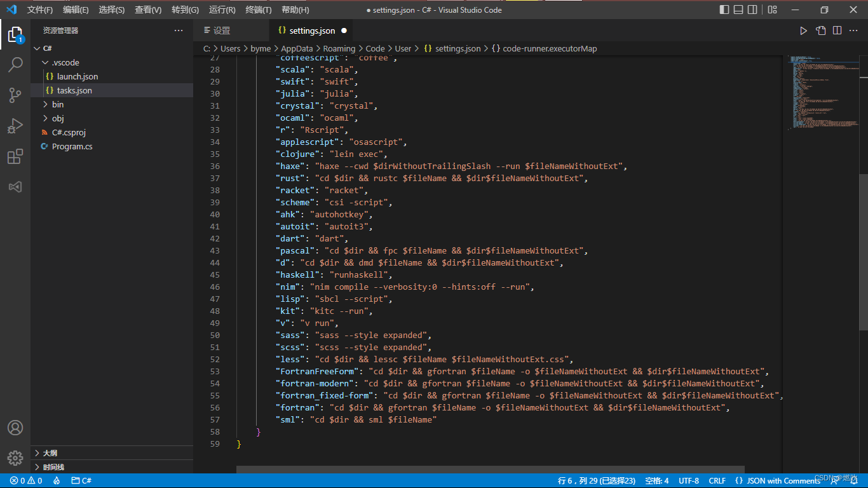Click the flame icon in status bar
The width and height of the screenshot is (868, 488).
click(x=57, y=481)
